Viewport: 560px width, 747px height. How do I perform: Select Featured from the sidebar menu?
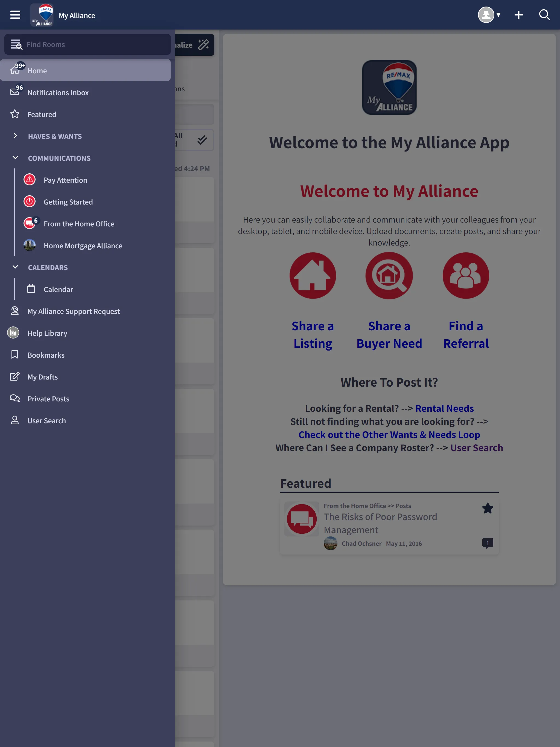pos(42,114)
